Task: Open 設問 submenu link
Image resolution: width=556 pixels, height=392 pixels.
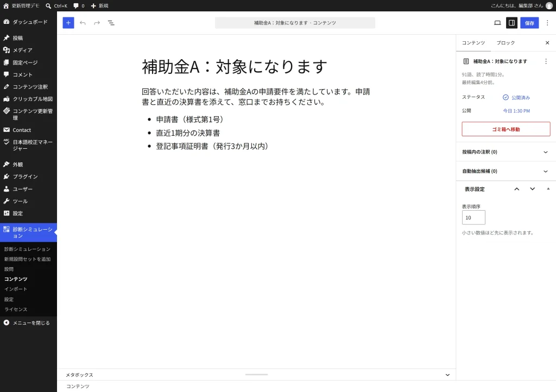Action: click(9, 269)
